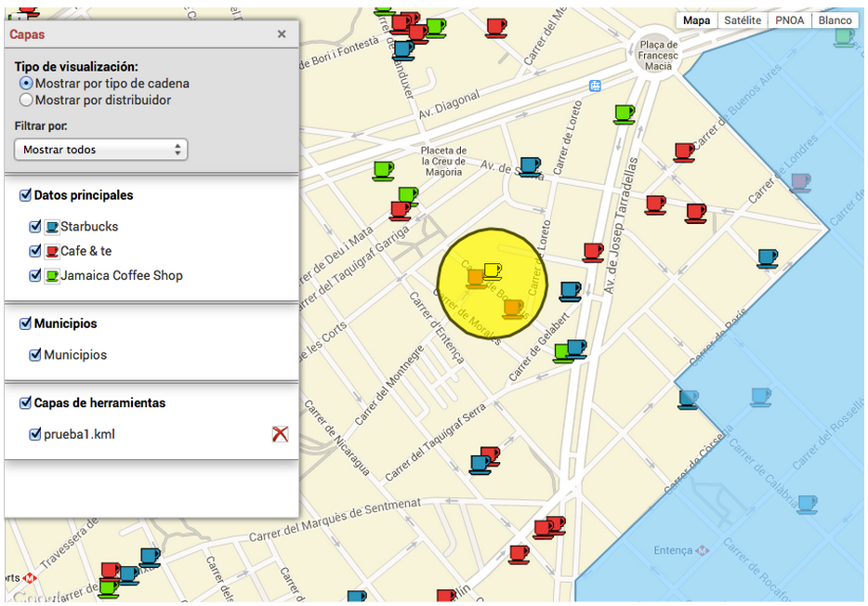Image resolution: width=868 pixels, height=606 pixels.
Task: Click the red cup marker beside Av. Josep Tarradellas
Action: (x=593, y=251)
